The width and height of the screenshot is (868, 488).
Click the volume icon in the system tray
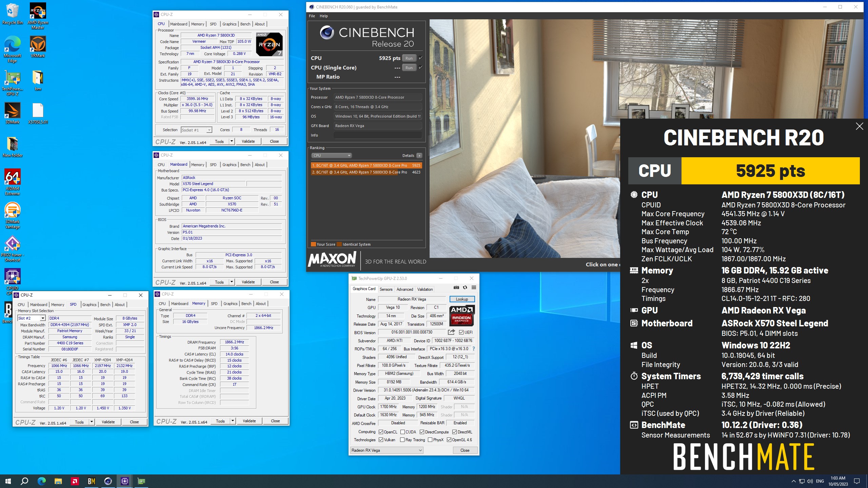[810, 481]
